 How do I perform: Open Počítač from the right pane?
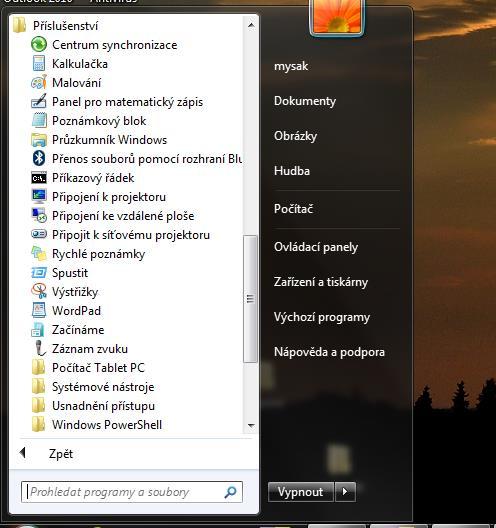[x=293, y=208]
